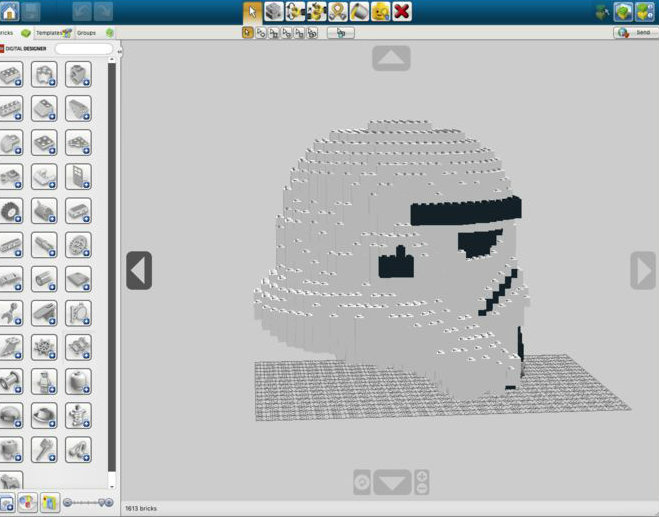Choose single selection mode
Image resolution: width=659 pixels, height=517 pixels.
click(248, 32)
